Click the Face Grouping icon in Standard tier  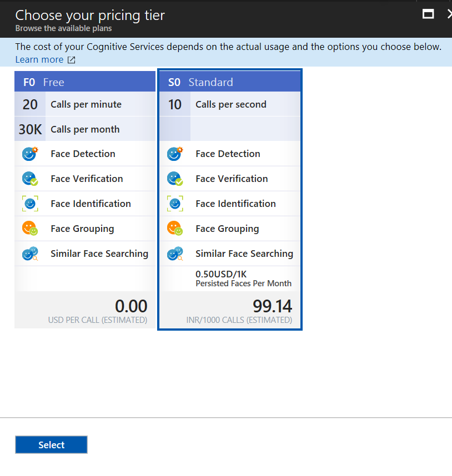(x=175, y=228)
